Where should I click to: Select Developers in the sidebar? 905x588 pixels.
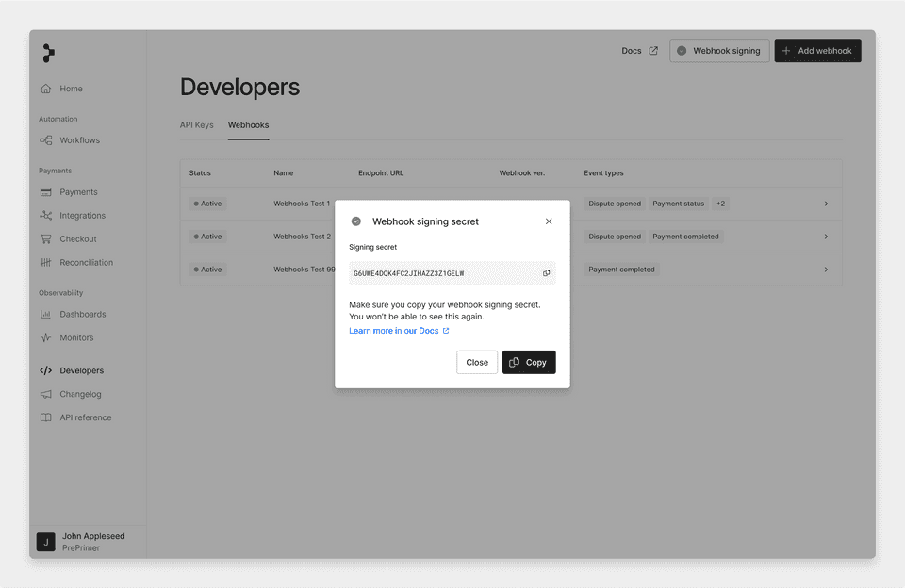[81, 370]
